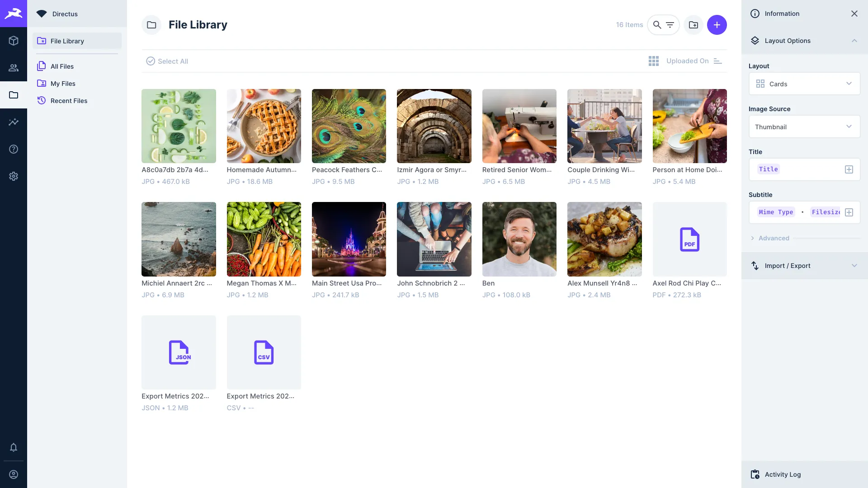
Task: Toggle descending sort direction
Action: (x=718, y=61)
